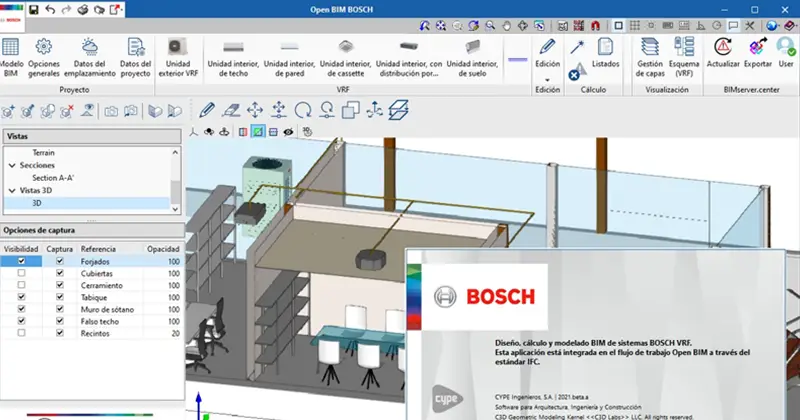Image resolution: width=800 pixels, height=420 pixels.
Task: Select Unidad exterior VRF tool
Action: tap(178, 57)
